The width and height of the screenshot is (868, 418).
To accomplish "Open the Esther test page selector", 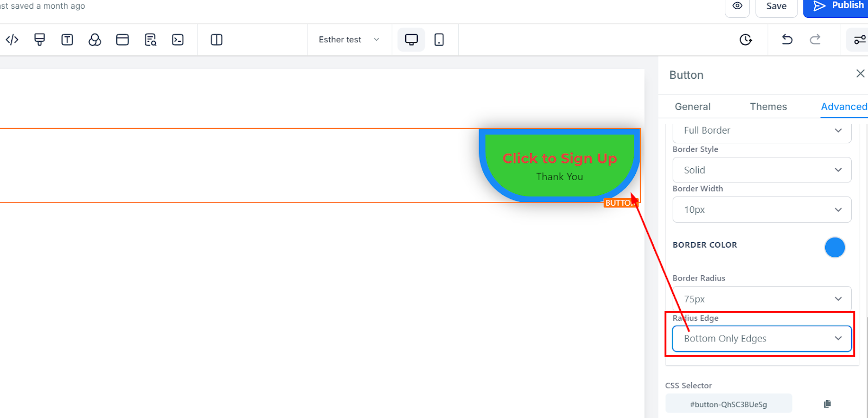I will pyautogui.click(x=349, y=40).
